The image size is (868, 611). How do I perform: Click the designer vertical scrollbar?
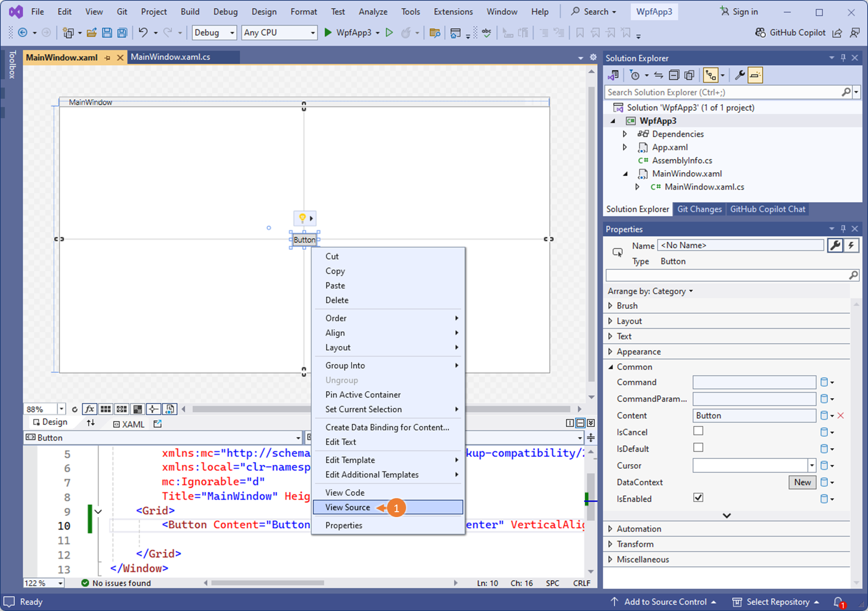591,234
